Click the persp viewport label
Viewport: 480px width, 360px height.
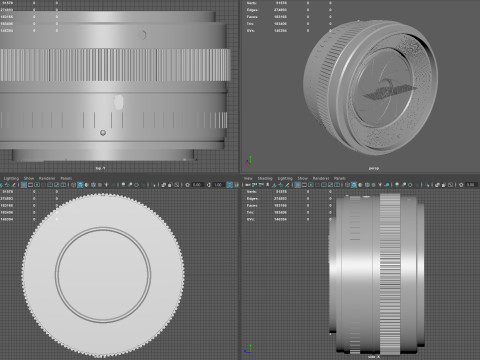[374, 168]
